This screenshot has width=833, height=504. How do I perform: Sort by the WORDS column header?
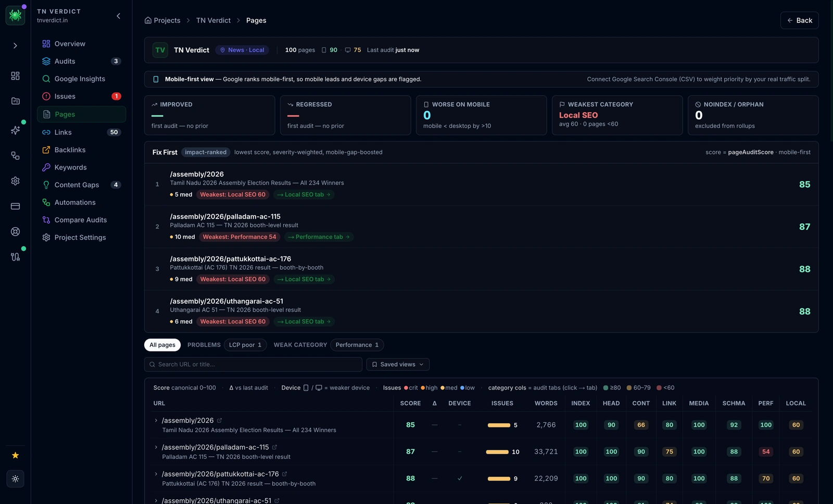pyautogui.click(x=546, y=404)
